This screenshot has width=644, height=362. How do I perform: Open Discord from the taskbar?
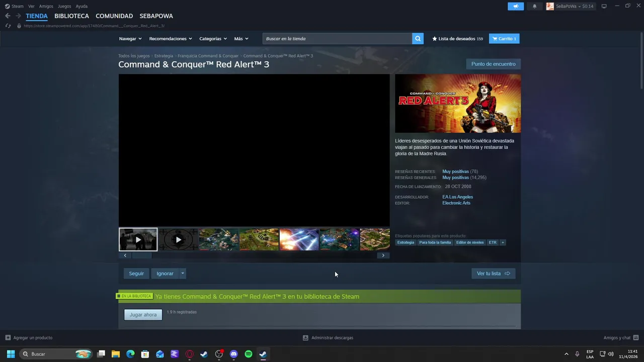coord(233,354)
